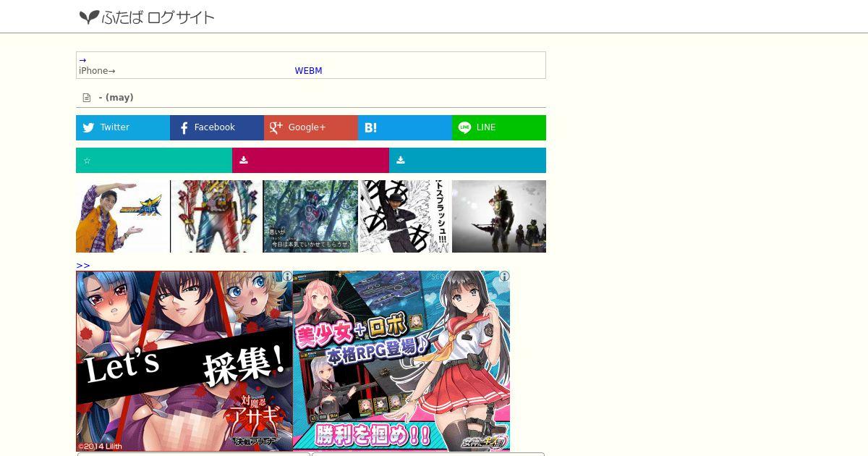The image size is (868, 456).
Task: Click the (may) board heading text
Action: click(116, 98)
